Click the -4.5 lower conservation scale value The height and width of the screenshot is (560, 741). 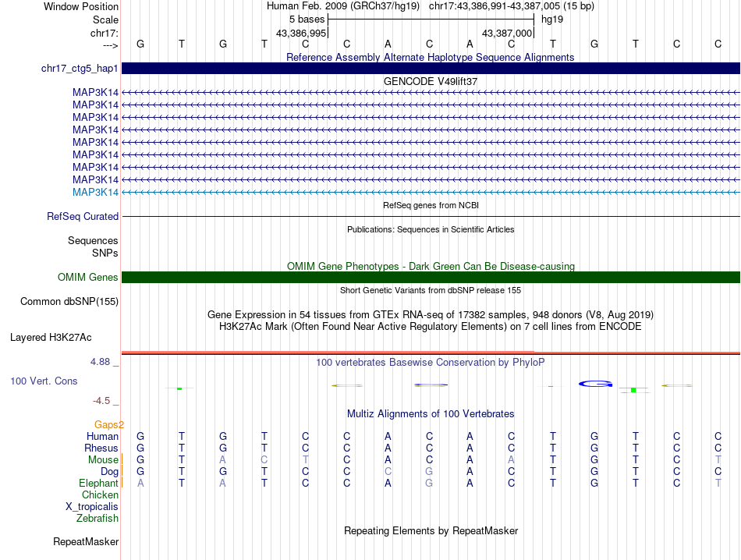click(101, 401)
